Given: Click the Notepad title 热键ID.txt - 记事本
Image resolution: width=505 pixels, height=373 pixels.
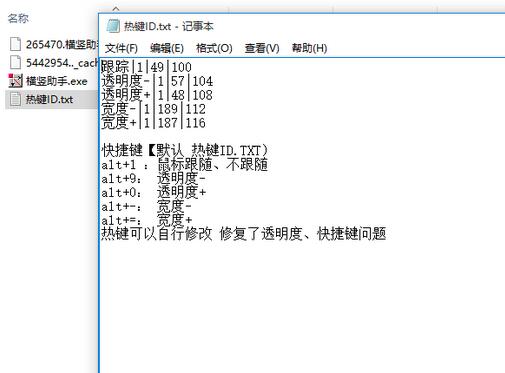Looking at the screenshot, I should coord(169,26).
